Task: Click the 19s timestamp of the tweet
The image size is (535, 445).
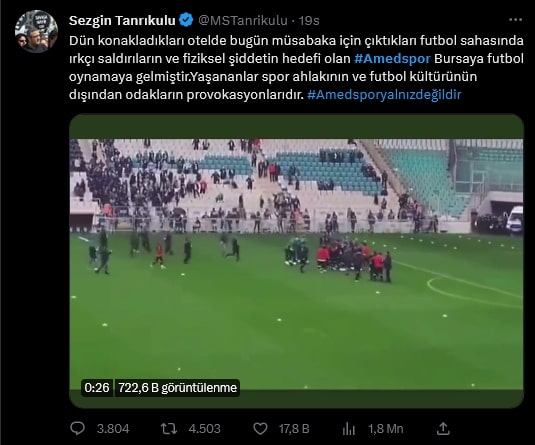Action: [309, 20]
